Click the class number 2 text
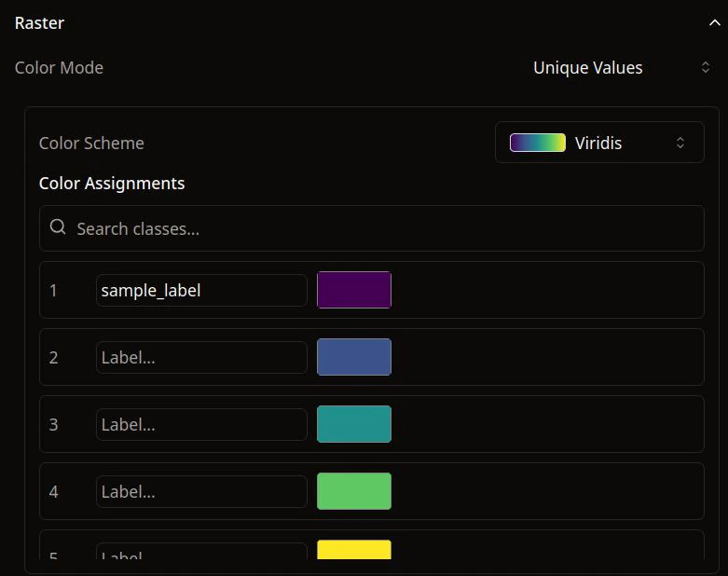Screen dimensions: 728x576 click(53, 357)
